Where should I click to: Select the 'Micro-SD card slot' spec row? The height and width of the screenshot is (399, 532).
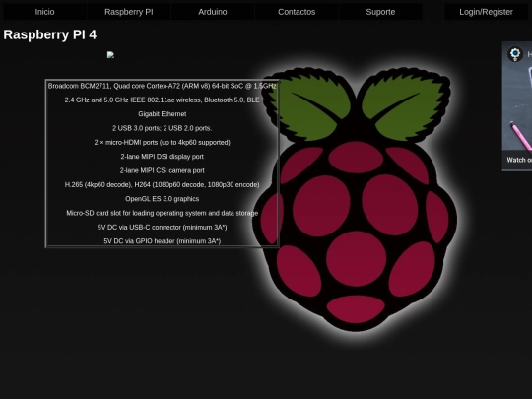click(163, 213)
